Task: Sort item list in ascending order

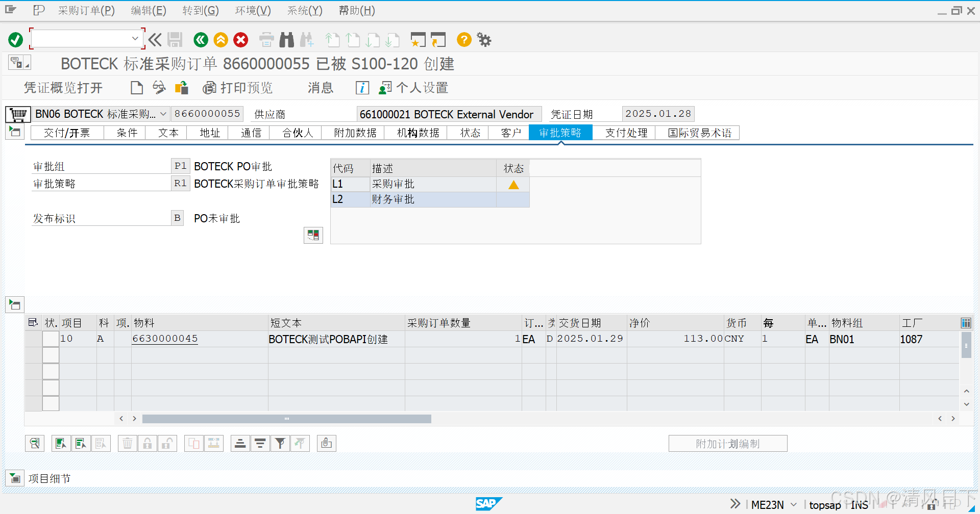Action: 240,443
